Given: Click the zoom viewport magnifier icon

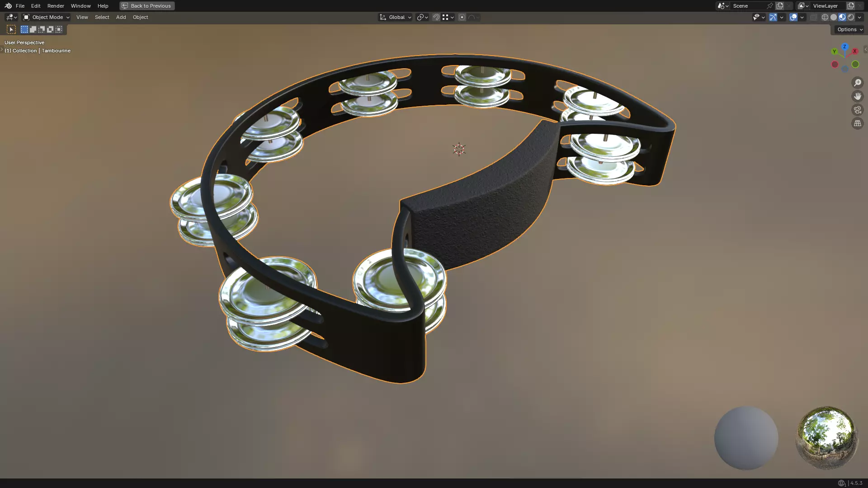Looking at the screenshot, I should click(857, 83).
